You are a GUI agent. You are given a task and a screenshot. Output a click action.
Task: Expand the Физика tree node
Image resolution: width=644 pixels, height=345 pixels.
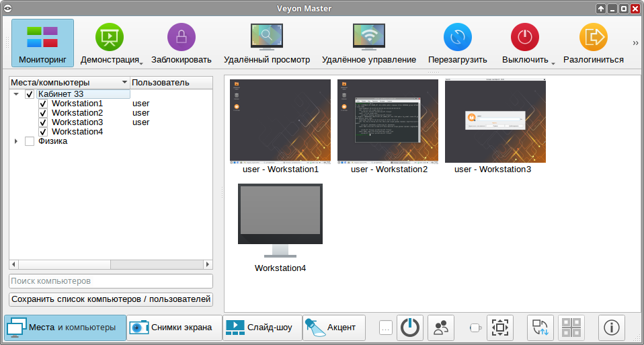click(x=16, y=141)
